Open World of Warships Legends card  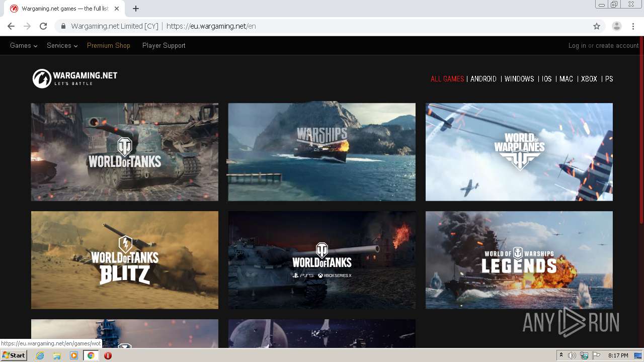coord(519,260)
